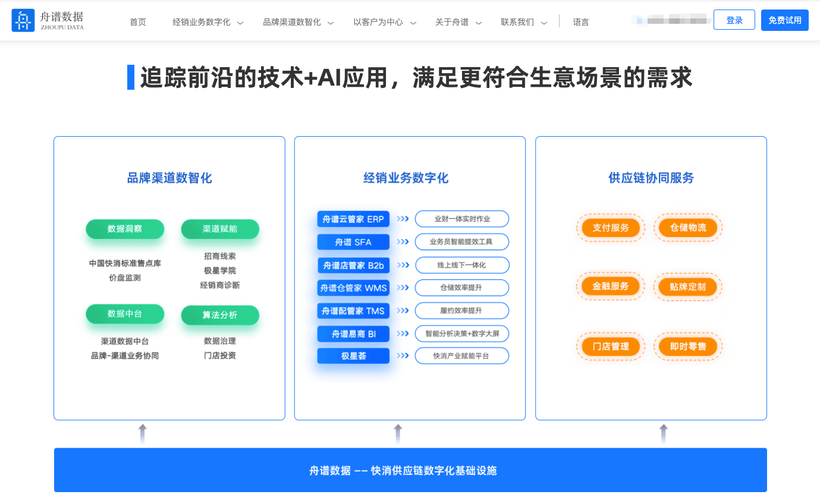Select the 门店管理 orange pill

pos(611,346)
